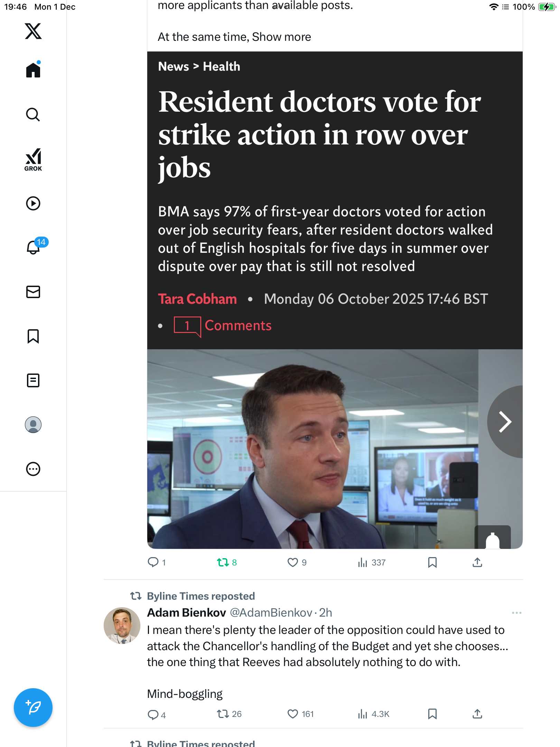The height and width of the screenshot is (747, 560).
Task: Like the resident doctors post
Action: click(293, 562)
